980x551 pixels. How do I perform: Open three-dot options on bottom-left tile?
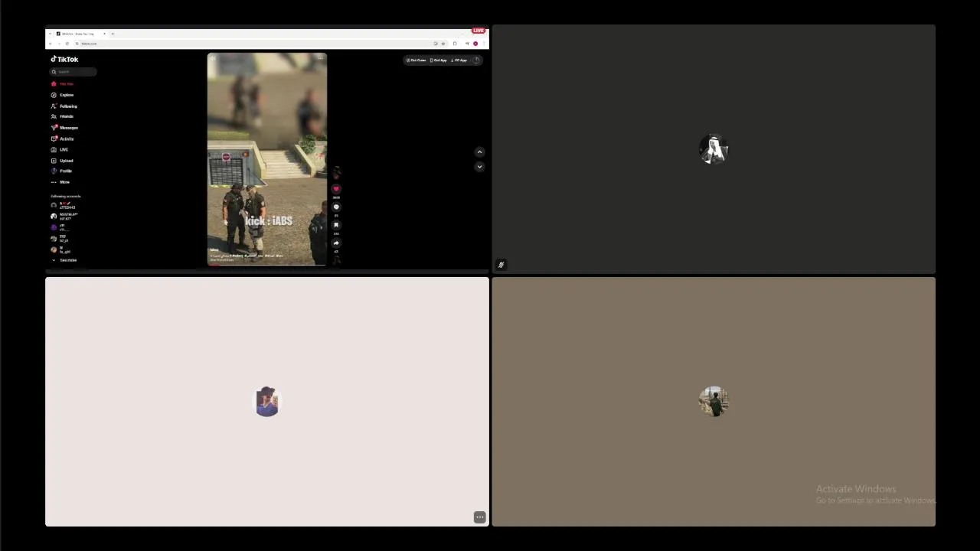479,517
